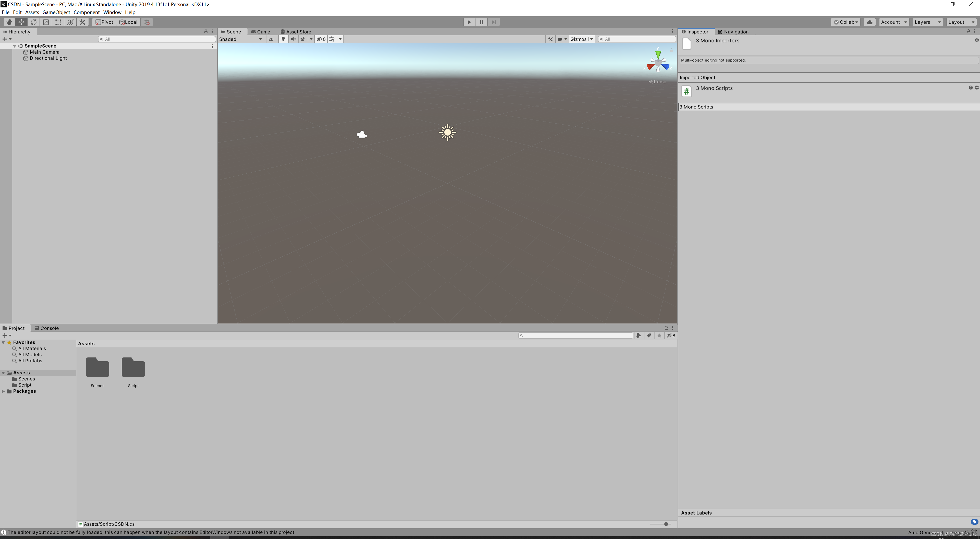Expand the Packages folder in Project
The width and height of the screenshot is (980, 539).
pyautogui.click(x=3, y=391)
